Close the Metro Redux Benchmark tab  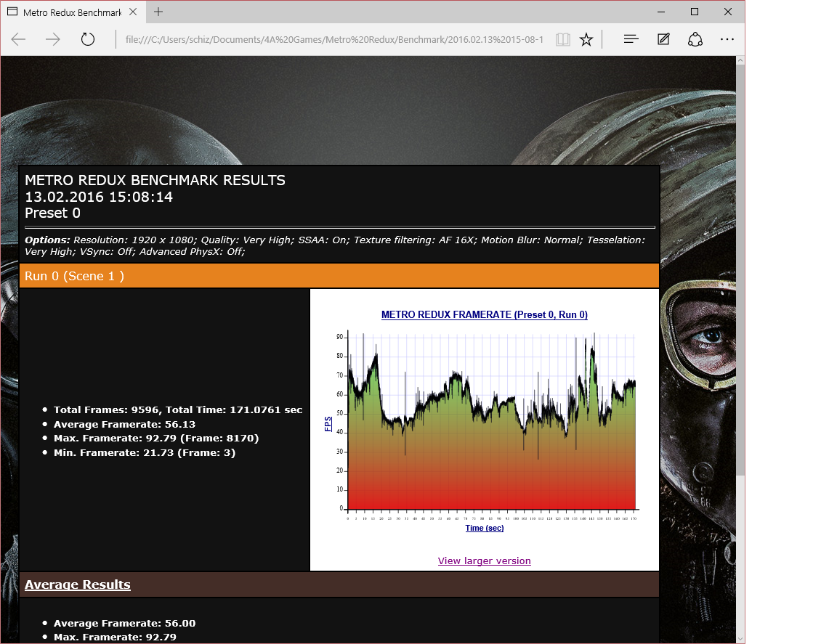point(133,12)
